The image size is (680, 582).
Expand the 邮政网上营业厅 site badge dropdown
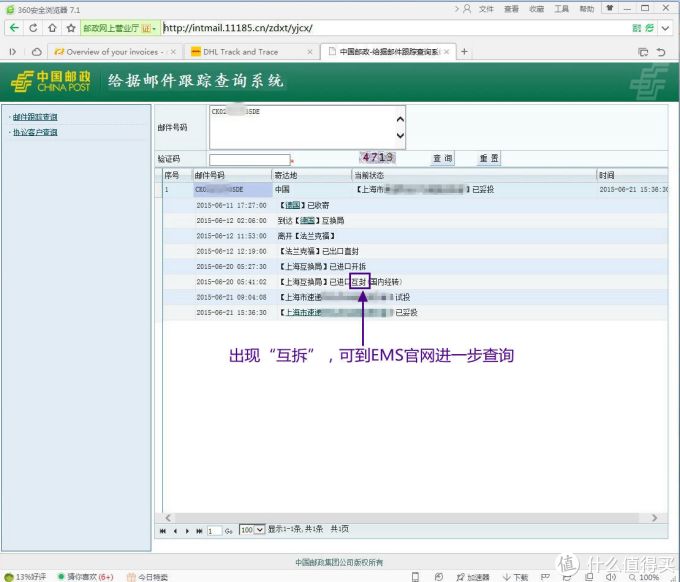[154, 28]
